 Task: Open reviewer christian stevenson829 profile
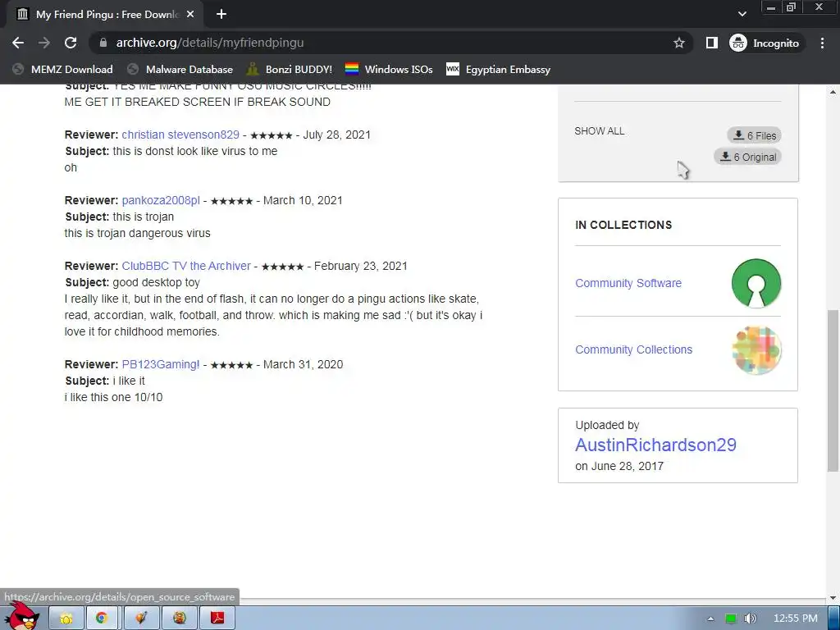[x=180, y=135]
